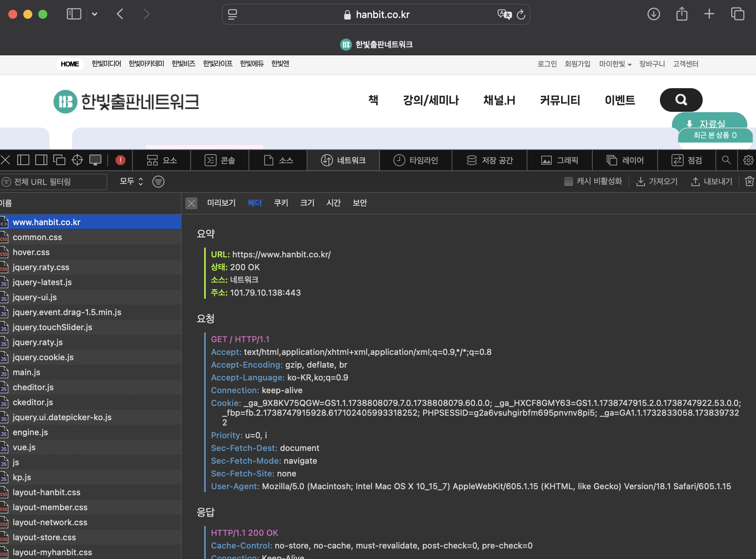Switch to the 저장 공간 tab
756x559 pixels.
point(489,160)
